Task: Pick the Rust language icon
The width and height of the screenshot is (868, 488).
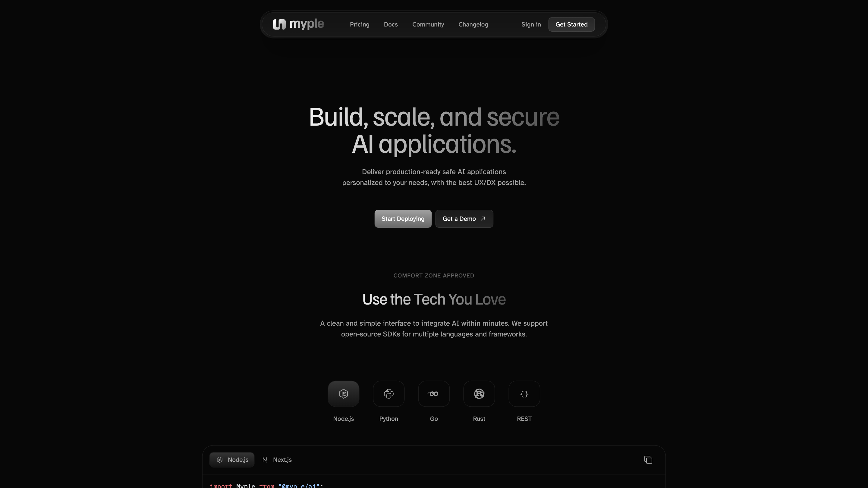Action: coord(479,394)
